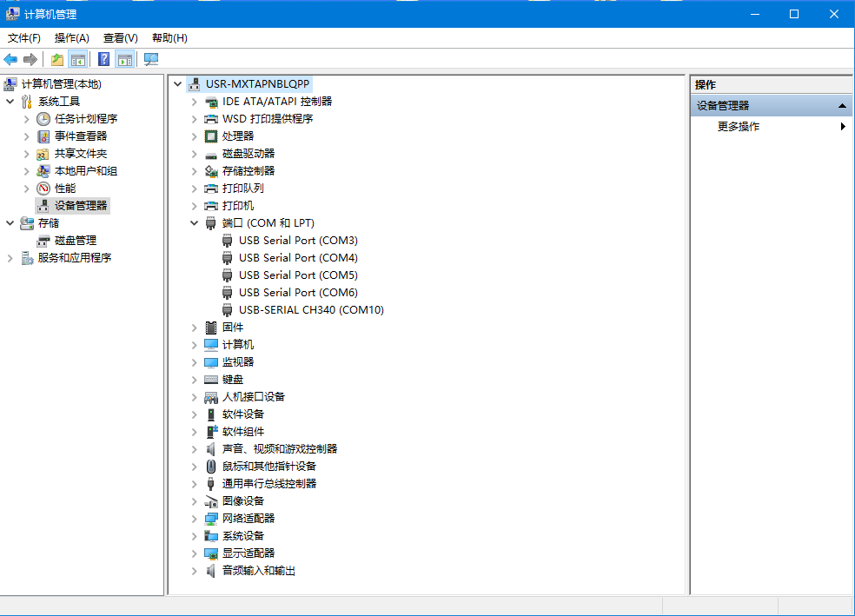Click the 处理器 processor icon
855x616 pixels.
tap(211, 136)
